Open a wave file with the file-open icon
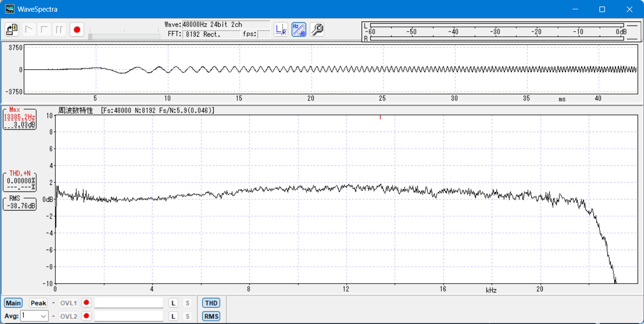The width and height of the screenshot is (644, 324). click(12, 30)
